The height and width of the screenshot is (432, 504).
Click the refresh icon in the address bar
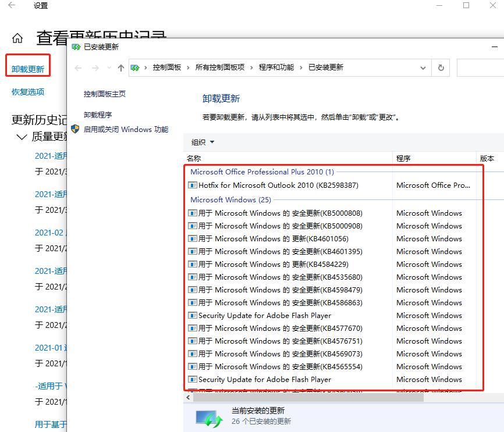click(441, 67)
